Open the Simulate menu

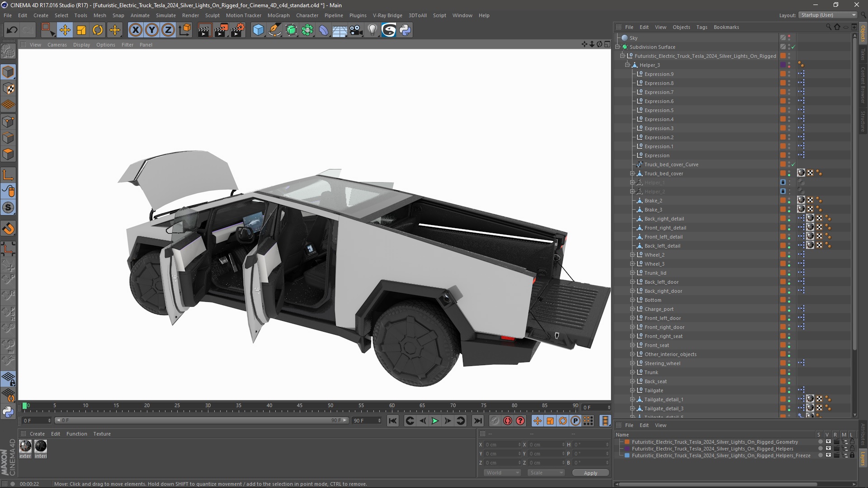point(166,15)
